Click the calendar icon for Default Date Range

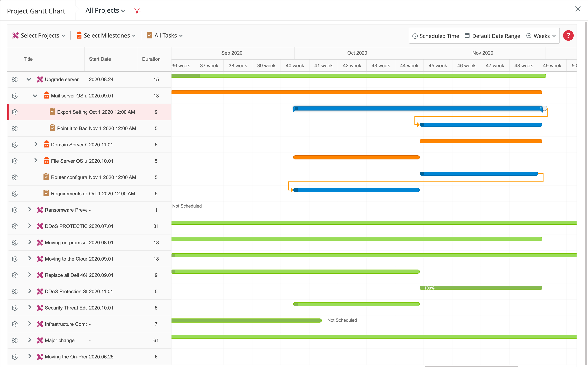click(467, 36)
